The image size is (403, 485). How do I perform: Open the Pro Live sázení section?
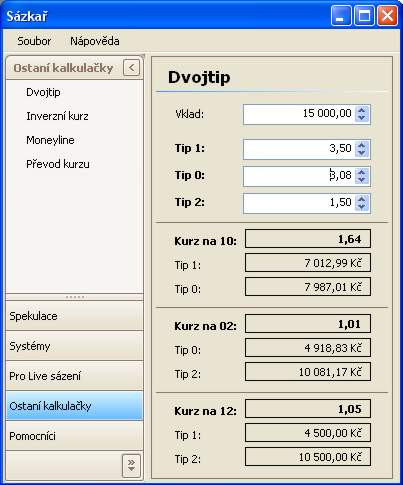tap(74, 376)
